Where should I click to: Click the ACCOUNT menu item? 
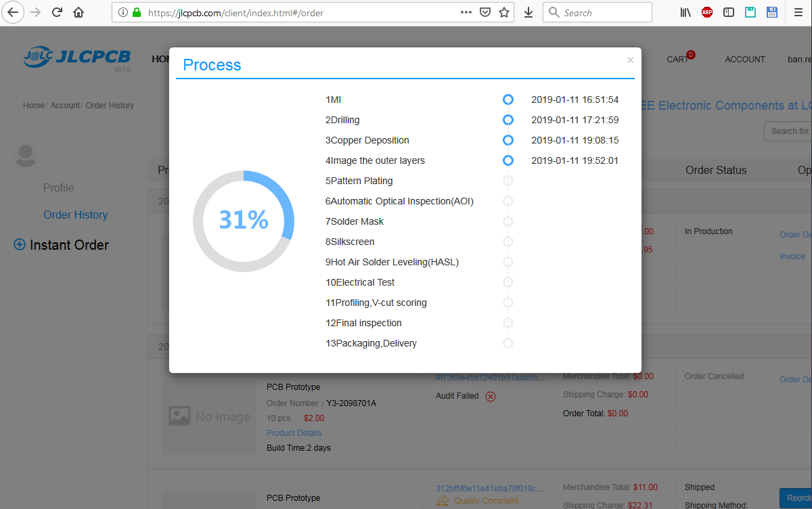point(744,60)
